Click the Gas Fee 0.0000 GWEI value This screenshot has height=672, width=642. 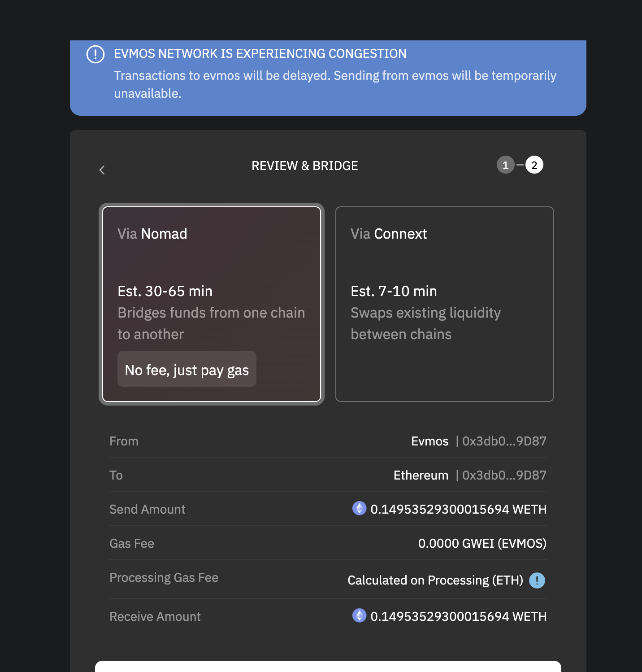pyautogui.click(x=482, y=543)
